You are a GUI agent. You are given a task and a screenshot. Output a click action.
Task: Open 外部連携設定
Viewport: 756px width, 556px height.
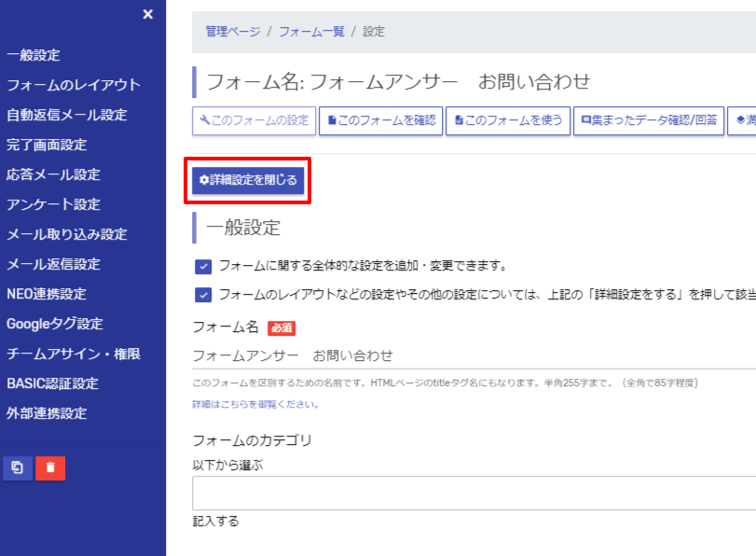(47, 413)
